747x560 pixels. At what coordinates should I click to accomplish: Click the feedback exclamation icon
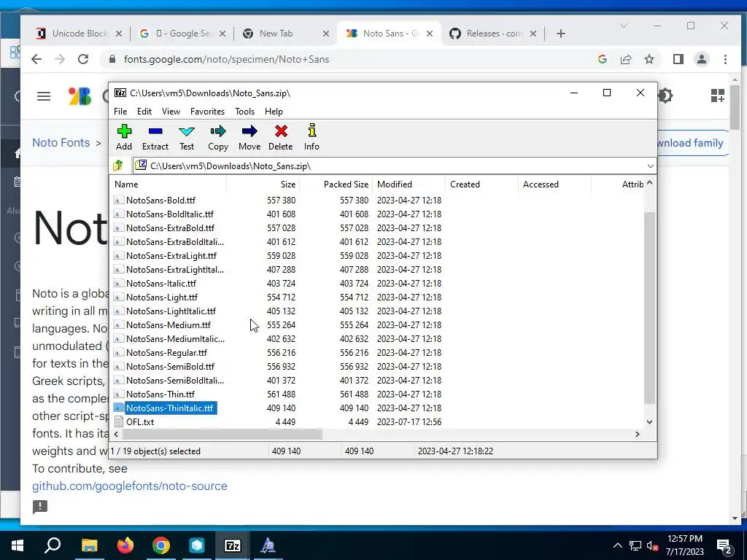40,507
